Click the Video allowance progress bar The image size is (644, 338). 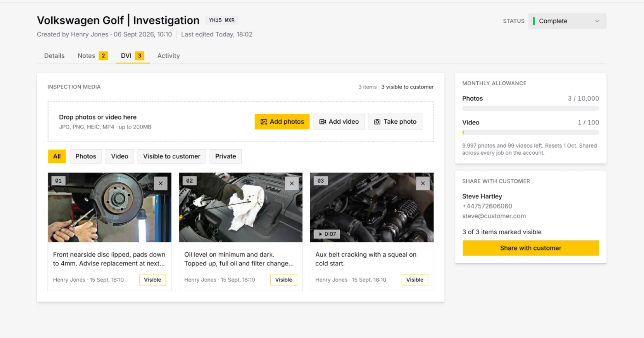pos(531,132)
